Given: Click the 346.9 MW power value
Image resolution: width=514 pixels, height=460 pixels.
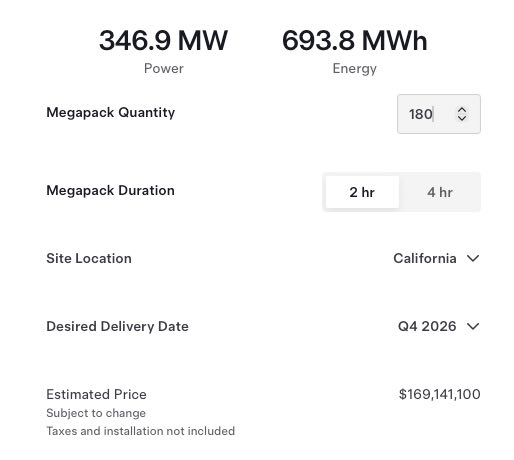Looking at the screenshot, I should (x=163, y=40).
